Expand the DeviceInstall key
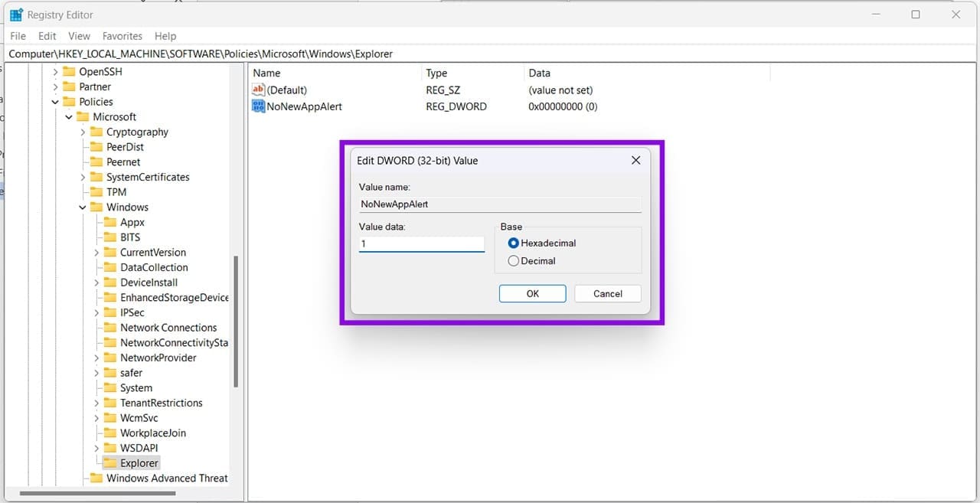The width and height of the screenshot is (980, 503). pyautogui.click(x=96, y=283)
